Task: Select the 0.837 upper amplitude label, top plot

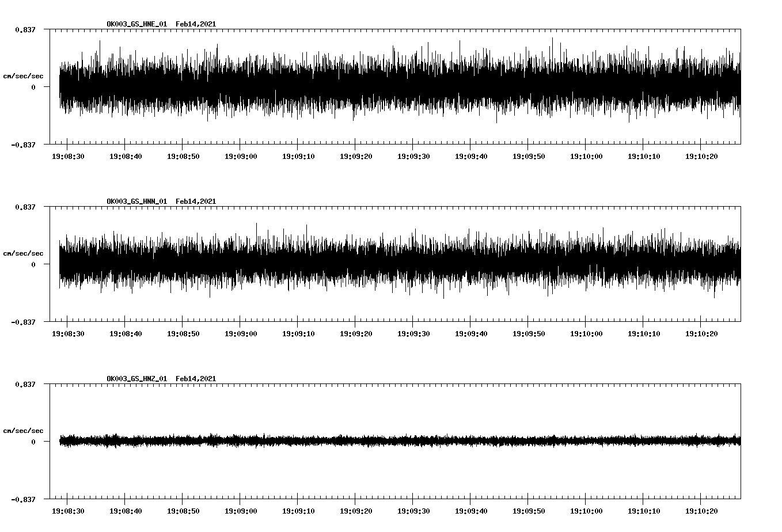Action: (x=25, y=29)
